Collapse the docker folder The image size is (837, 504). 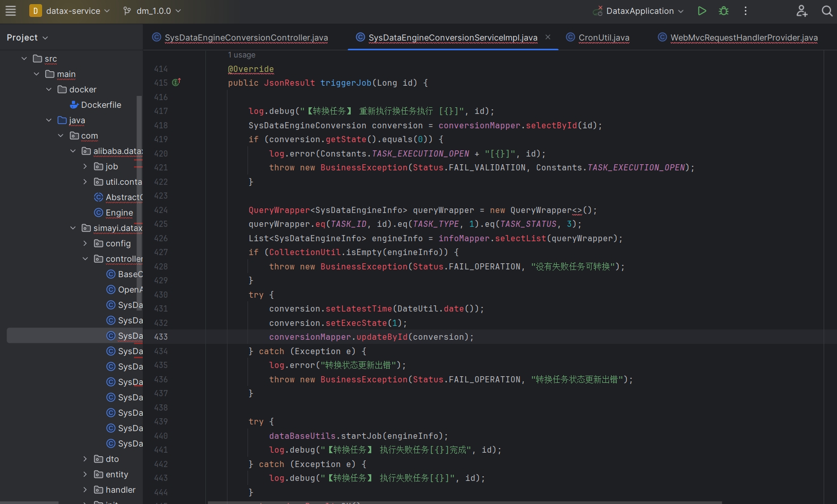(x=49, y=89)
